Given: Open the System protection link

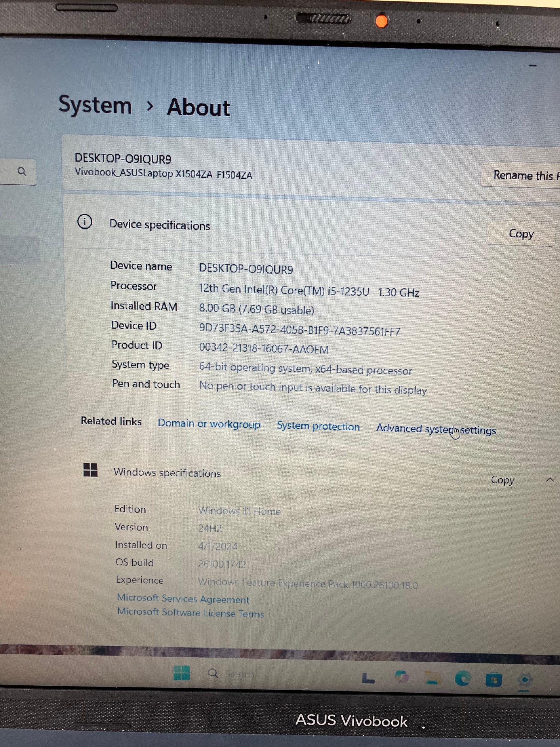Looking at the screenshot, I should pyautogui.click(x=318, y=426).
